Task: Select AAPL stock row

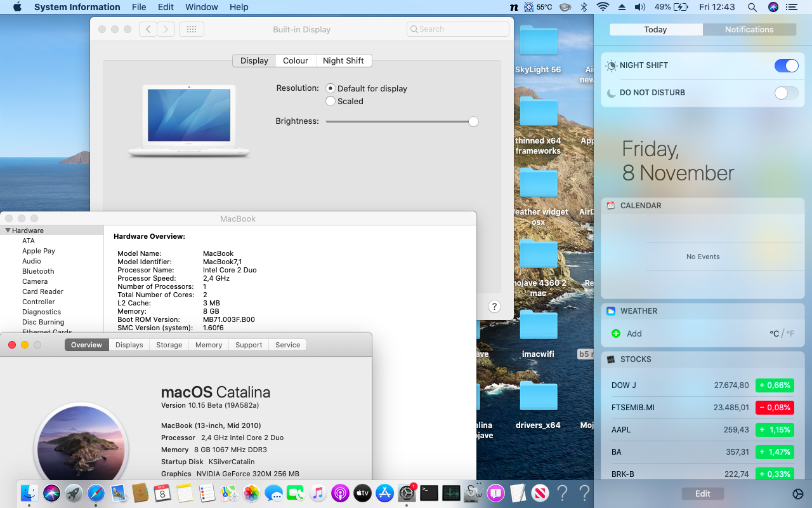Action: tap(703, 430)
